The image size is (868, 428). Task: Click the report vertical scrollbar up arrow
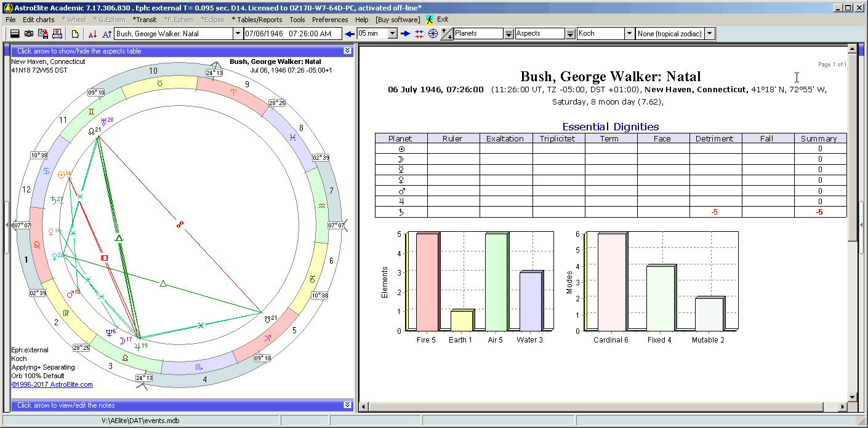[x=853, y=49]
